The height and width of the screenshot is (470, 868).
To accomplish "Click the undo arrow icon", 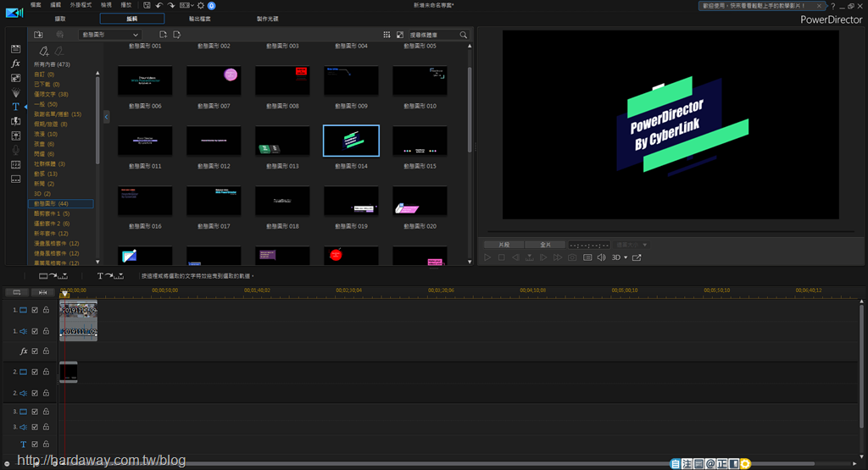I will click(159, 5).
